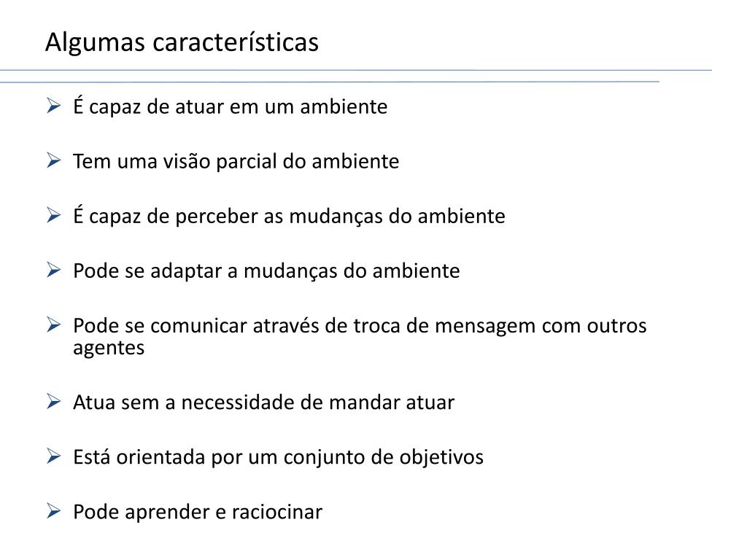Click the text 'Atua sem a necessidade de mandar atuar'

263,402
